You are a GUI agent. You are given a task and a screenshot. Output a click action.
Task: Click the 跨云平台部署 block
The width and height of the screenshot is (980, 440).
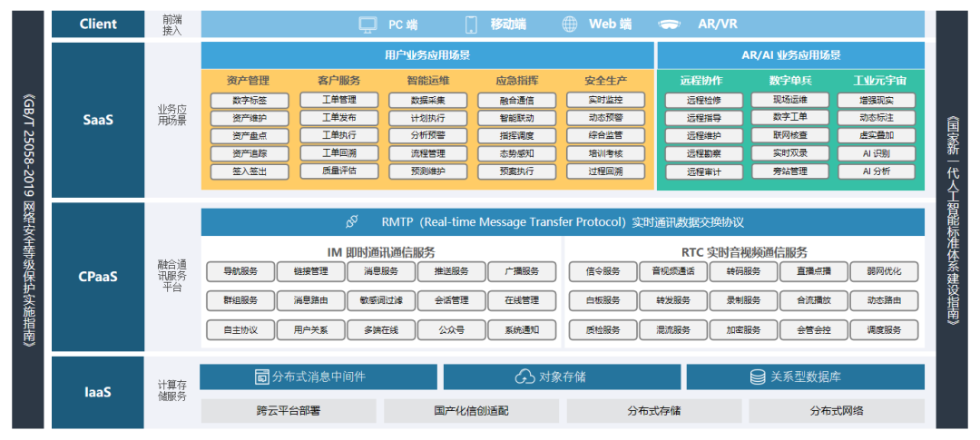(288, 411)
